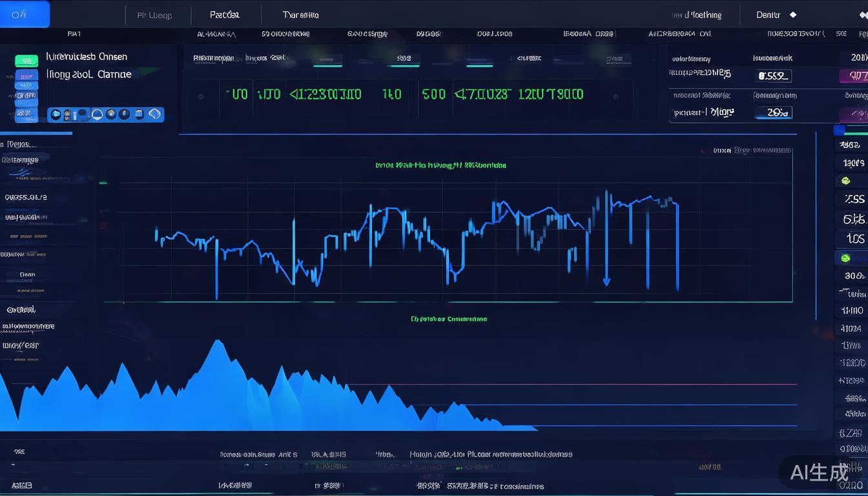Click the upper green dot icon in right column

tap(845, 181)
